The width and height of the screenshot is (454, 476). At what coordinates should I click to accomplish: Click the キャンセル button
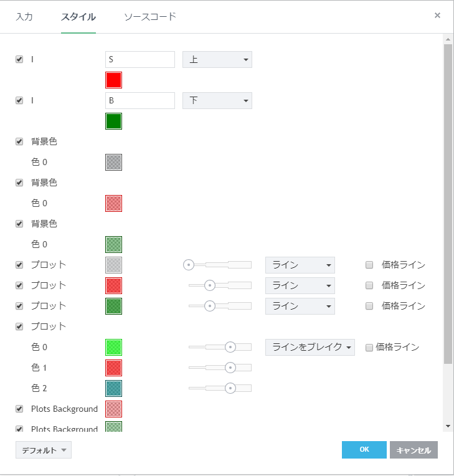[x=414, y=450]
